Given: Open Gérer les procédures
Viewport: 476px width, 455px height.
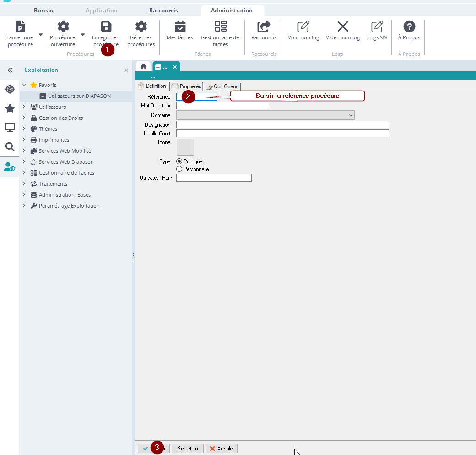Looking at the screenshot, I should pyautogui.click(x=141, y=27).
